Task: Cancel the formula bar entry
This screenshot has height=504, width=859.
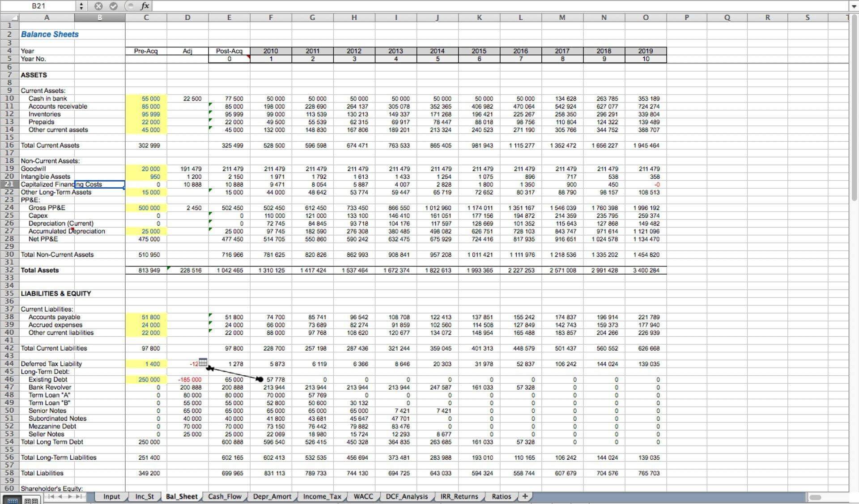Action: (x=98, y=6)
